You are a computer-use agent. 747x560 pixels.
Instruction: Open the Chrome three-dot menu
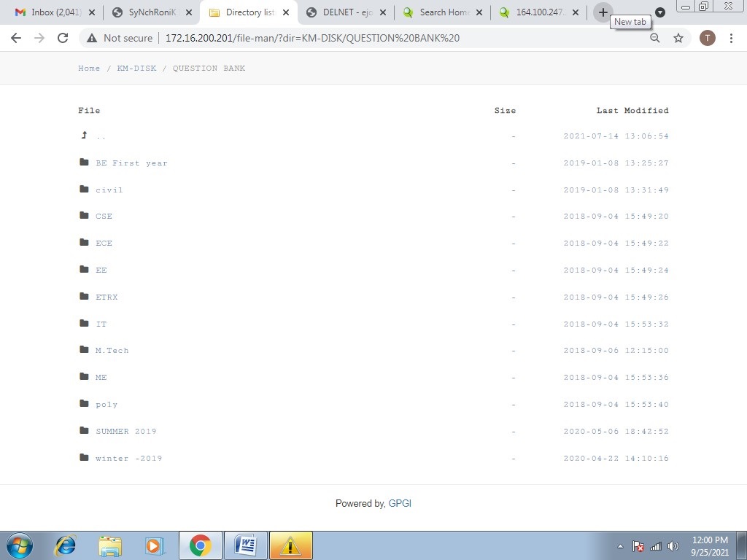731,38
